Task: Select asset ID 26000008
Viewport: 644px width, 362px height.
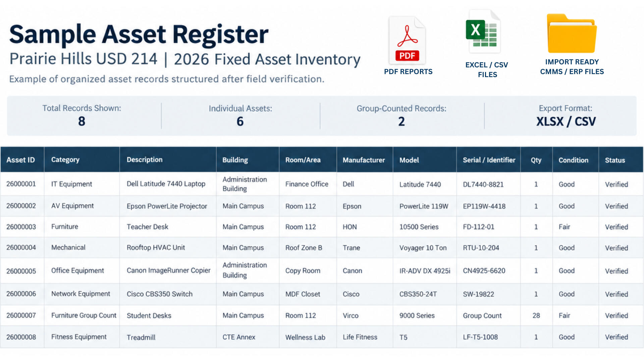Action: [x=21, y=337]
